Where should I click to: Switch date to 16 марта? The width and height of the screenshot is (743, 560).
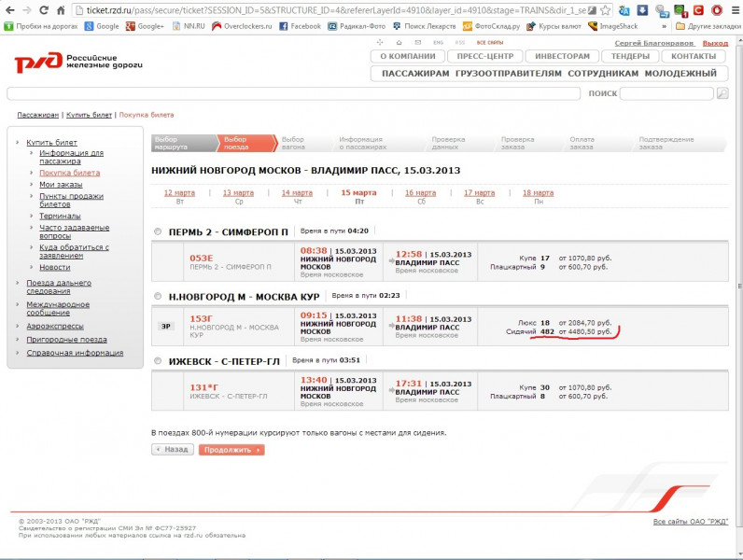coord(420,192)
